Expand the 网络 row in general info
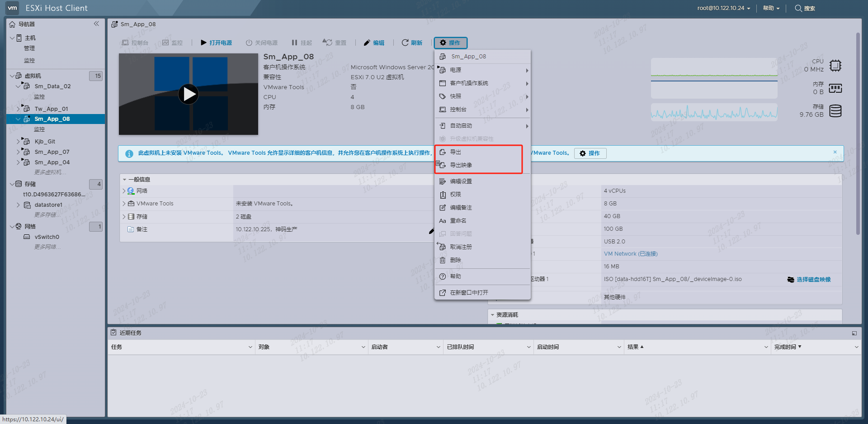 coord(124,191)
